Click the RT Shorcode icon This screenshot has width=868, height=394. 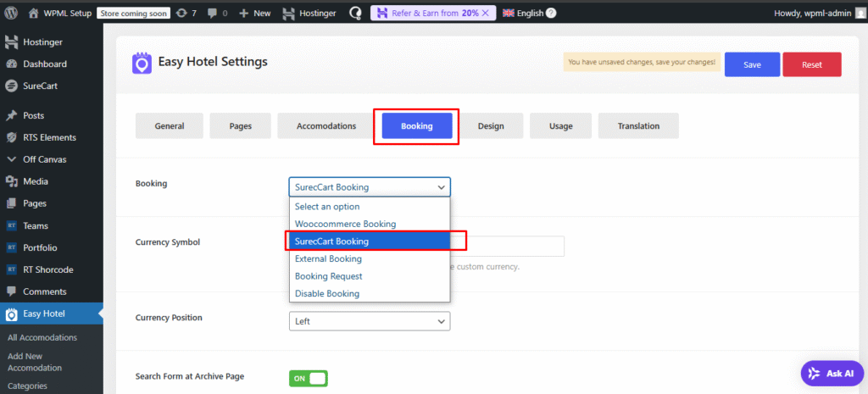click(x=11, y=269)
